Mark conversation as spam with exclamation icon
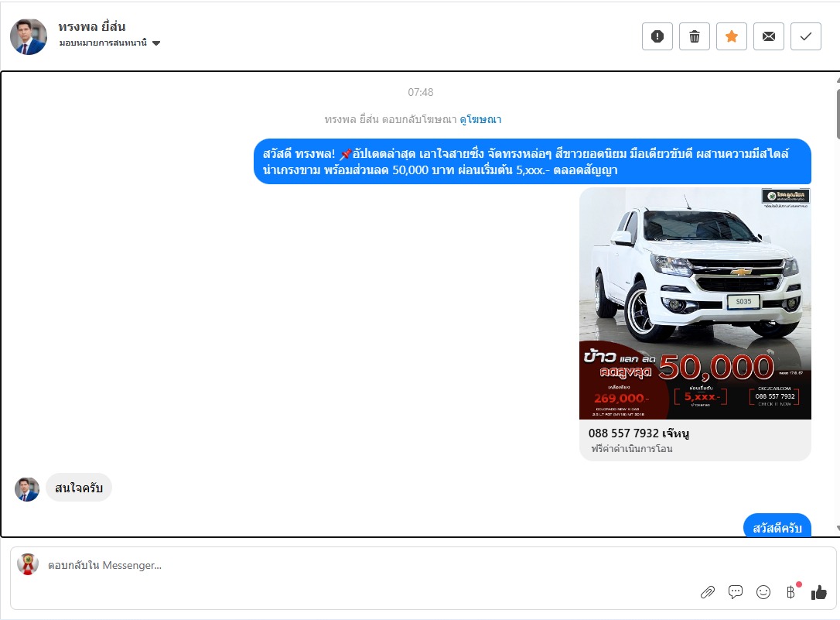This screenshot has height=620, width=840. click(657, 36)
